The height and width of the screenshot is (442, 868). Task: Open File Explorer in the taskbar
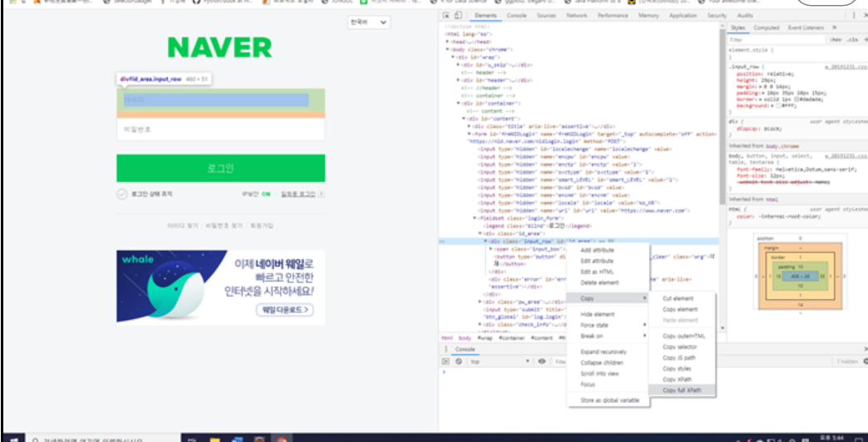point(215,440)
